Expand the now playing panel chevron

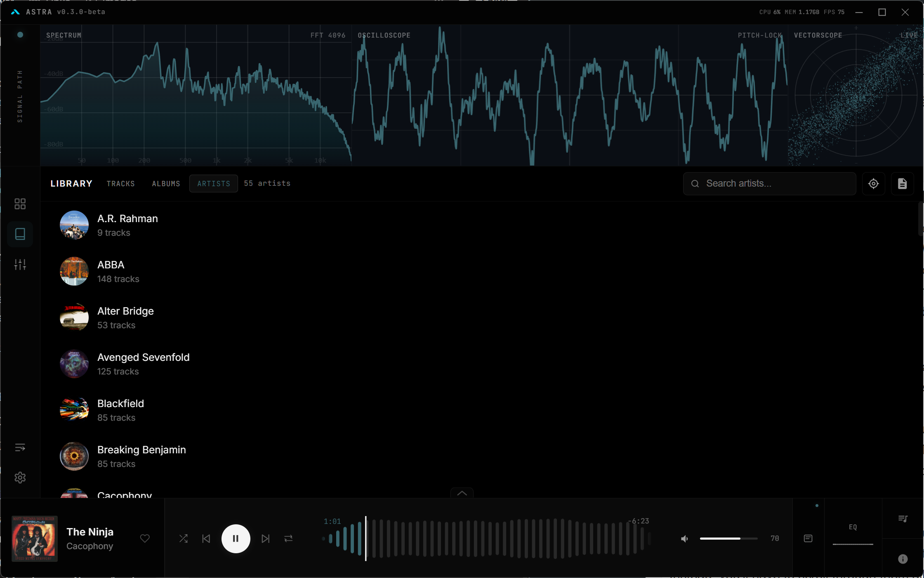[x=462, y=493]
